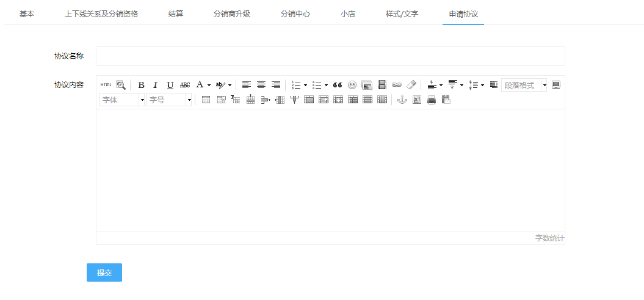Toggle bold formatting

[x=141, y=85]
